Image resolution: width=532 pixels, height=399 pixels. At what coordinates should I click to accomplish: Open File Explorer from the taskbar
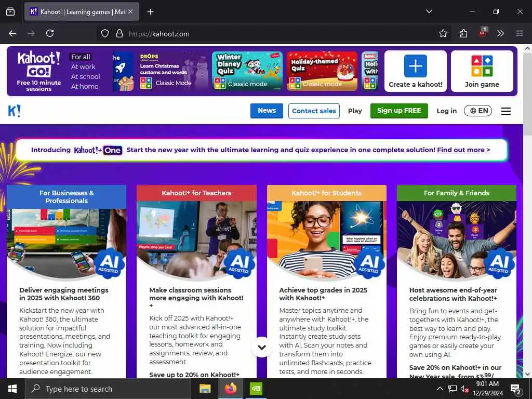pos(205,389)
